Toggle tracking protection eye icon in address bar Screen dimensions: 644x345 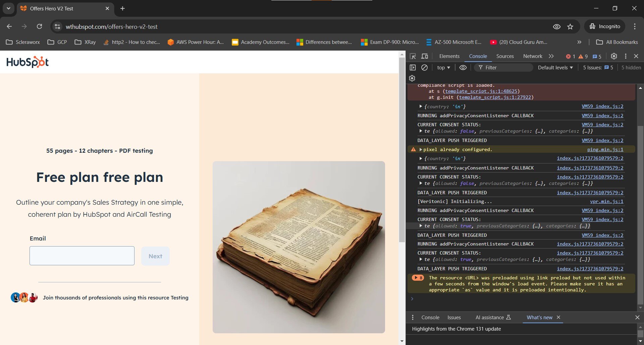[x=556, y=27]
